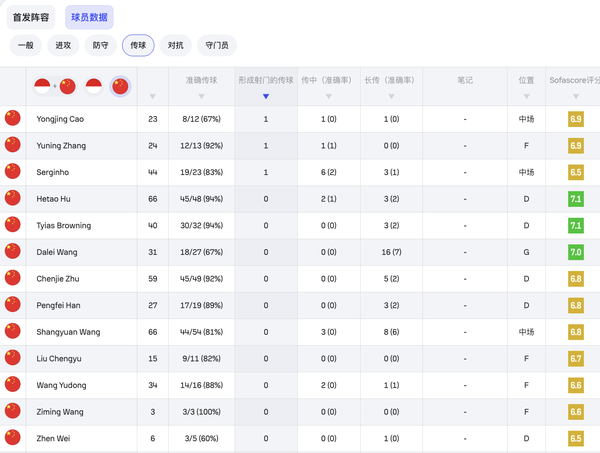Sort by 准确传球 column arrow
600x453 pixels.
click(x=201, y=96)
